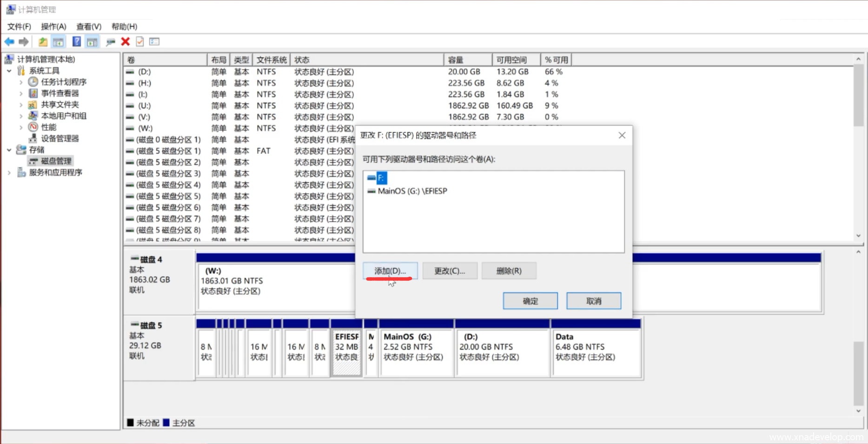
Task: Select 设备管理器 in the left tree
Action: tap(60, 139)
